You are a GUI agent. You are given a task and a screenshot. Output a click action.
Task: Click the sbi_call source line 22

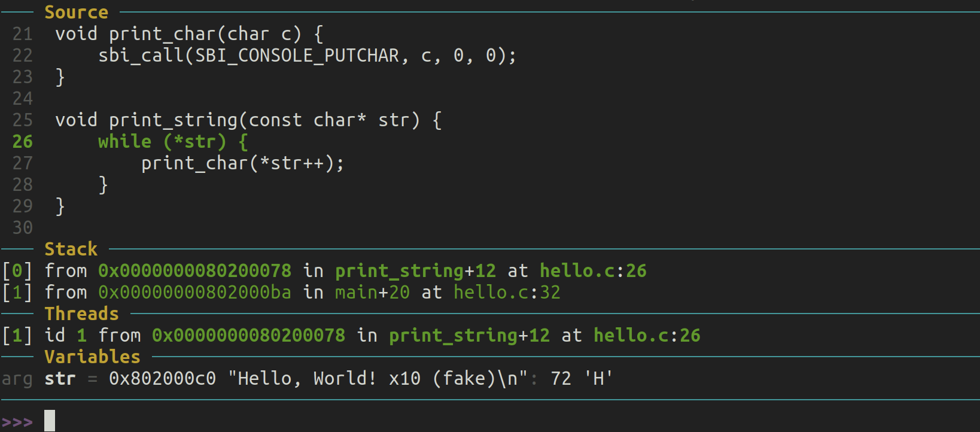[308, 56]
